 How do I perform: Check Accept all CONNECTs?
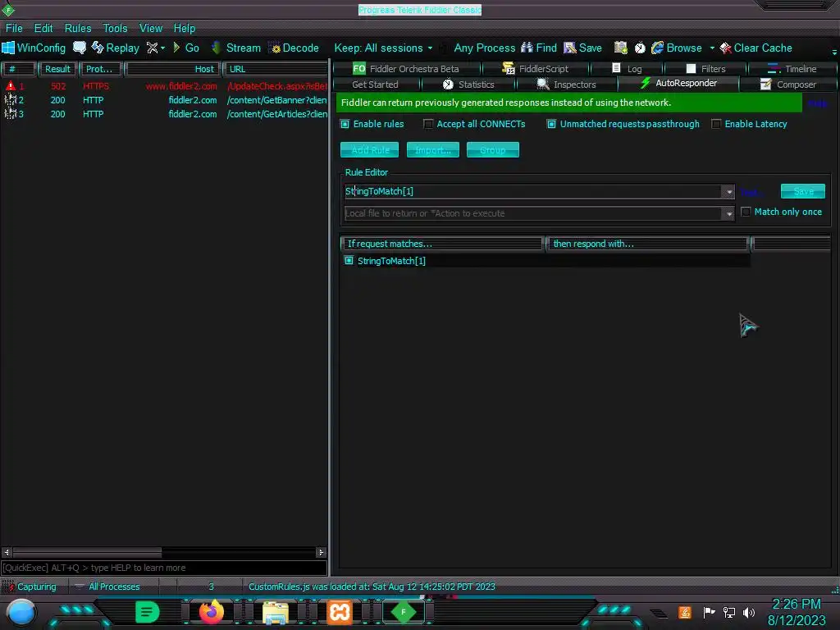[x=428, y=125]
